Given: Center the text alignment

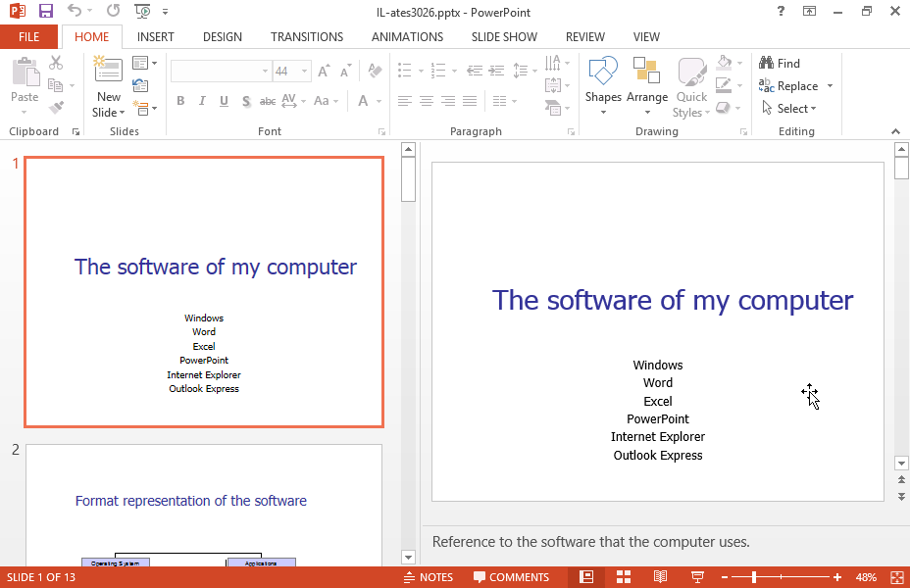Looking at the screenshot, I should [x=427, y=101].
